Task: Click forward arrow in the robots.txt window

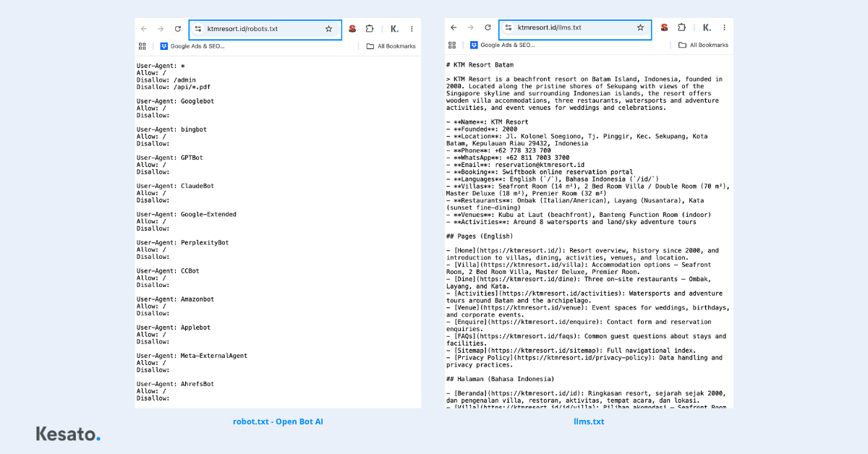Action: 161,29
